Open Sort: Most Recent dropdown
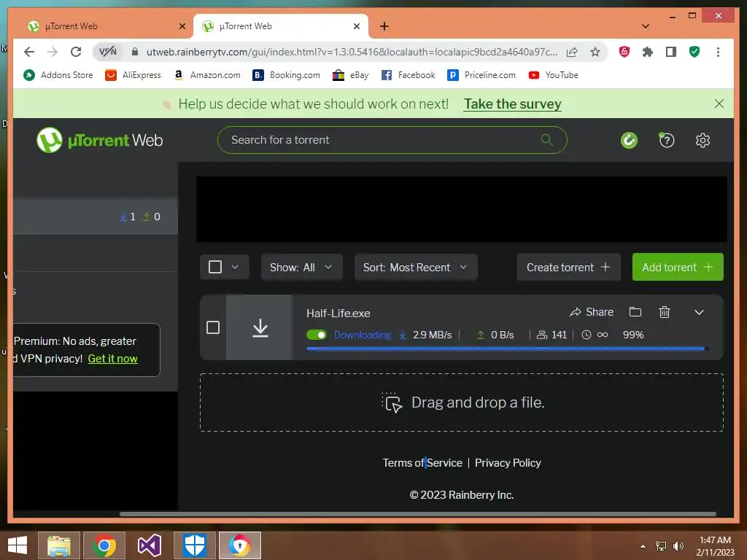Viewport: 747px width, 560px height. click(x=416, y=267)
